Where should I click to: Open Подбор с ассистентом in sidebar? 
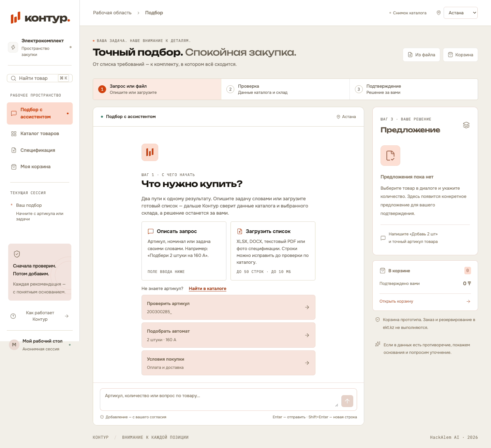click(x=40, y=113)
